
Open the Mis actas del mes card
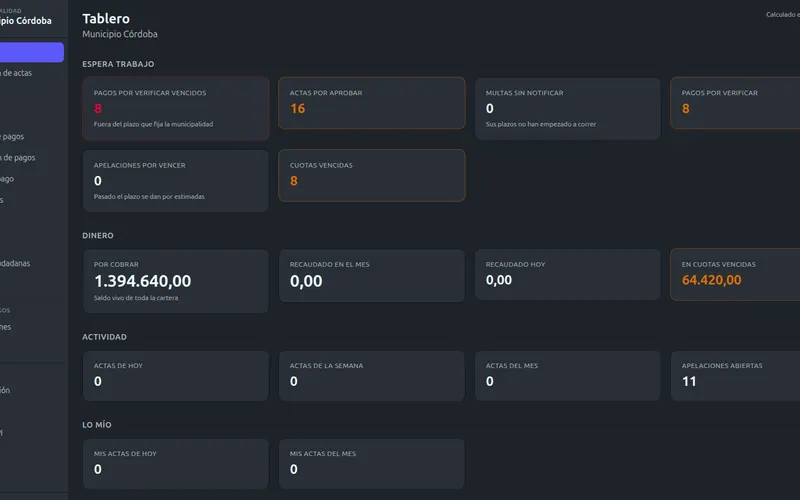(x=371, y=464)
